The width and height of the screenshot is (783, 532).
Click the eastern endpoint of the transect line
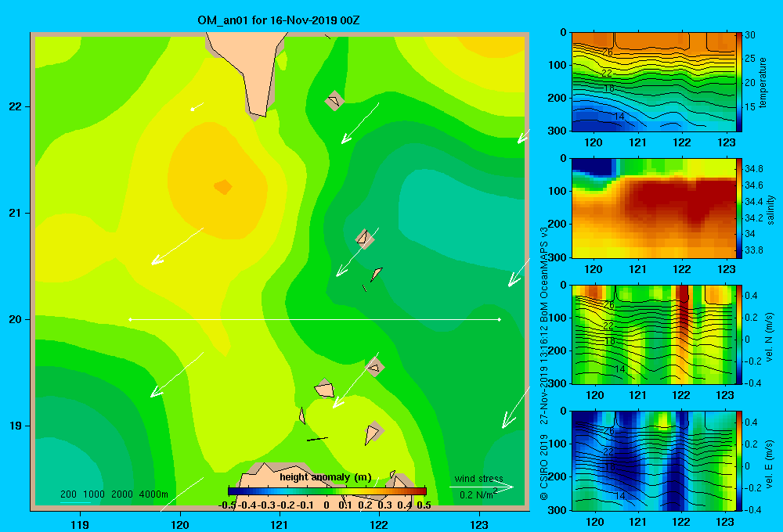tap(500, 319)
